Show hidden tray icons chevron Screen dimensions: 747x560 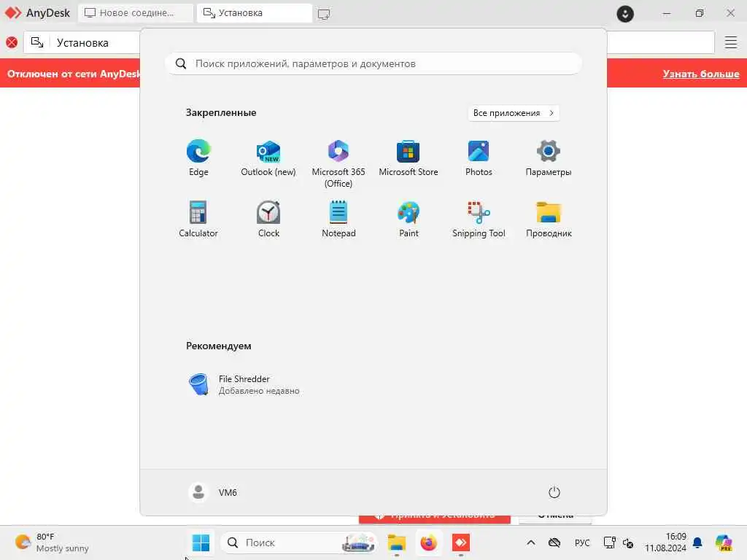point(531,542)
